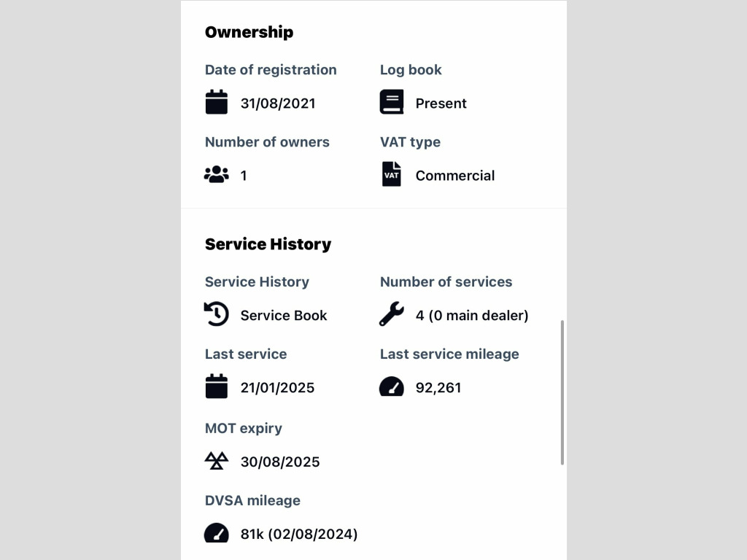Click the vertical scrollbar thumb

[x=562, y=392]
